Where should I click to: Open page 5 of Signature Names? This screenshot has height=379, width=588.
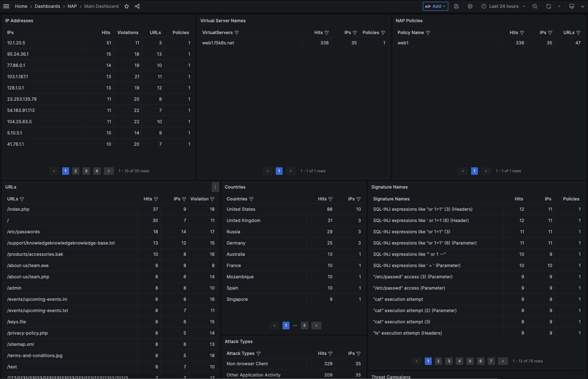470,361
